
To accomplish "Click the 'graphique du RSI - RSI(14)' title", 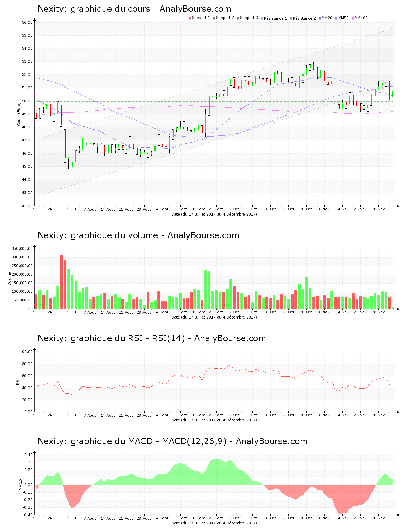I will 152,338.
